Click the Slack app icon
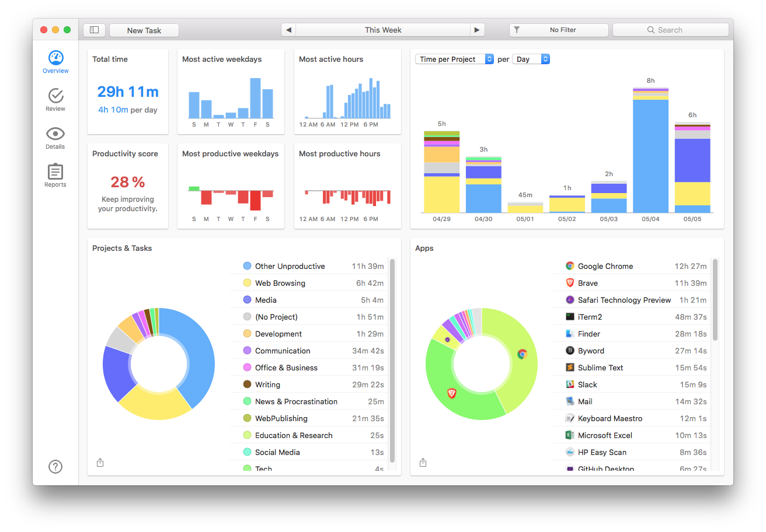This screenshot has width=766, height=532. (x=570, y=384)
